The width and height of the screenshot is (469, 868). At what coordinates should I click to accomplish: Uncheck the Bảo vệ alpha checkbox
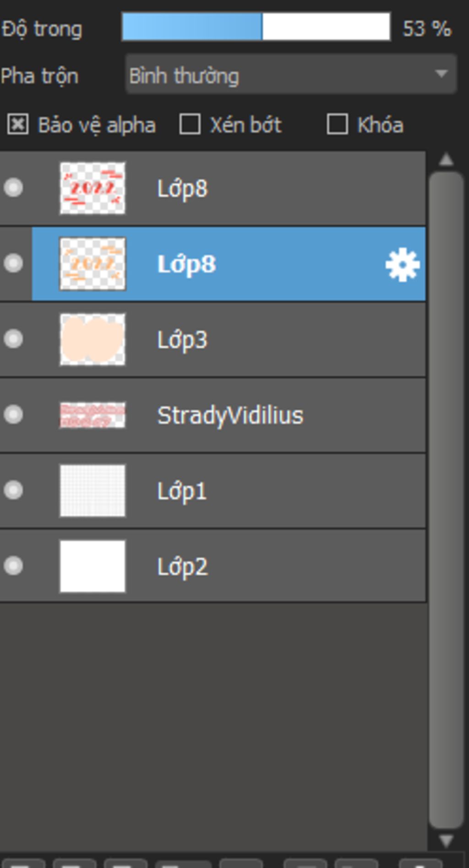(x=18, y=125)
